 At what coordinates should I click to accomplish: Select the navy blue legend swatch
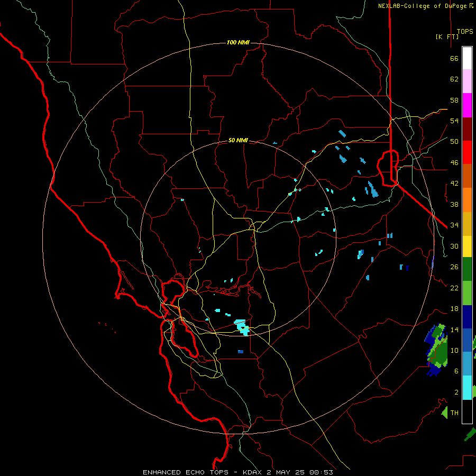467,317
